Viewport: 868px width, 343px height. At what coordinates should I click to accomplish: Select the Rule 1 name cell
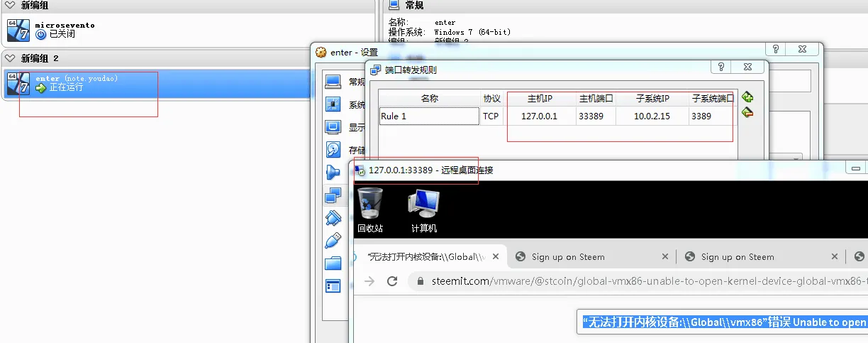(429, 116)
